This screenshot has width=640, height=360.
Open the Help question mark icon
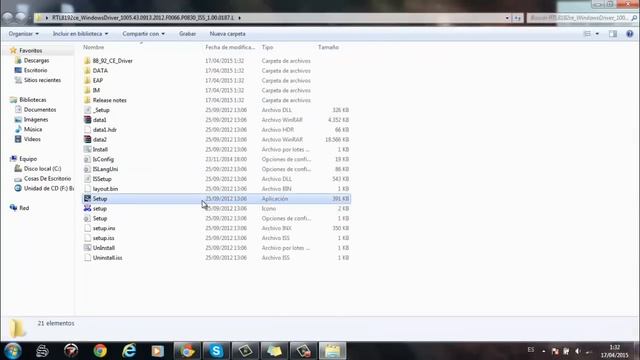629,34
